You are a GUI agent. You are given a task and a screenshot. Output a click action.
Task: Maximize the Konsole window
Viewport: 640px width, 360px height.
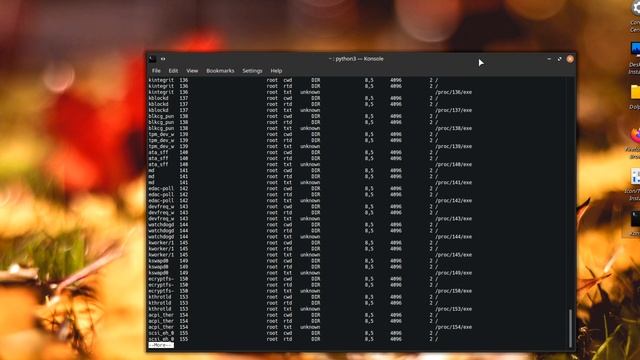coord(559,59)
